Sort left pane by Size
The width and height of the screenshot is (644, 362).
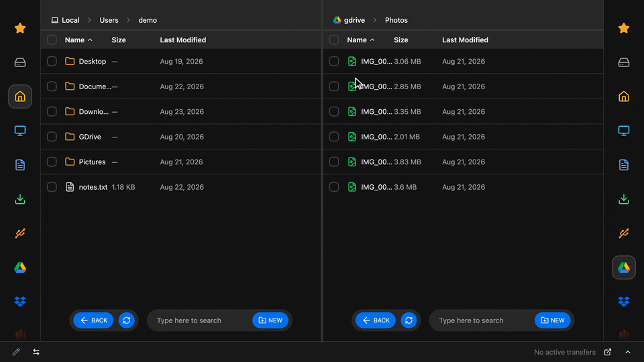coord(119,40)
